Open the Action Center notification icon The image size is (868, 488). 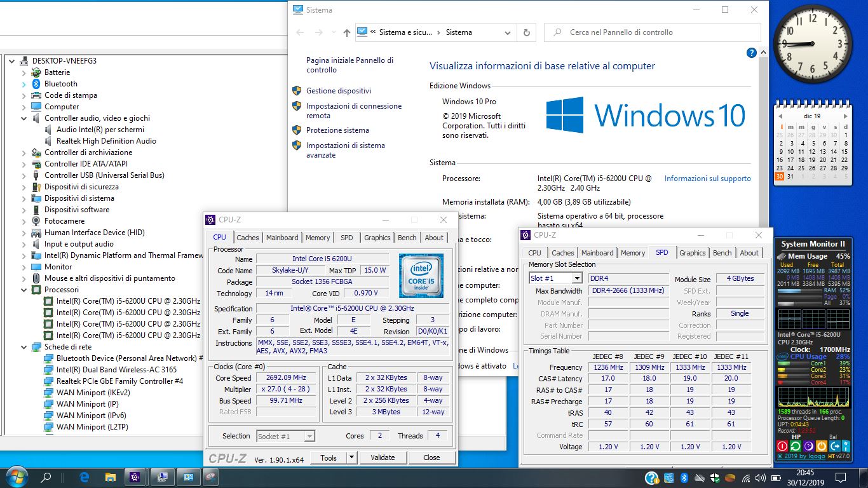[841, 477]
